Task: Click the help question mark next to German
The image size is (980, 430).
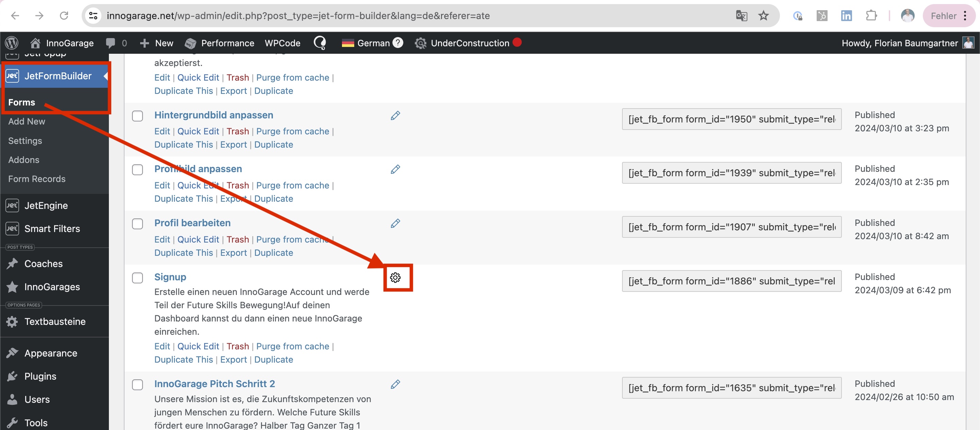Action: click(x=397, y=43)
